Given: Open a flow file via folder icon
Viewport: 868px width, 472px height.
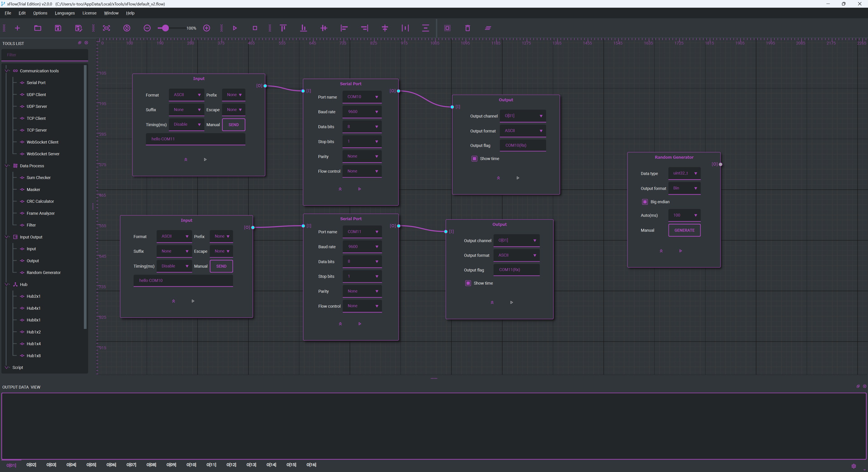Looking at the screenshot, I should [x=38, y=28].
